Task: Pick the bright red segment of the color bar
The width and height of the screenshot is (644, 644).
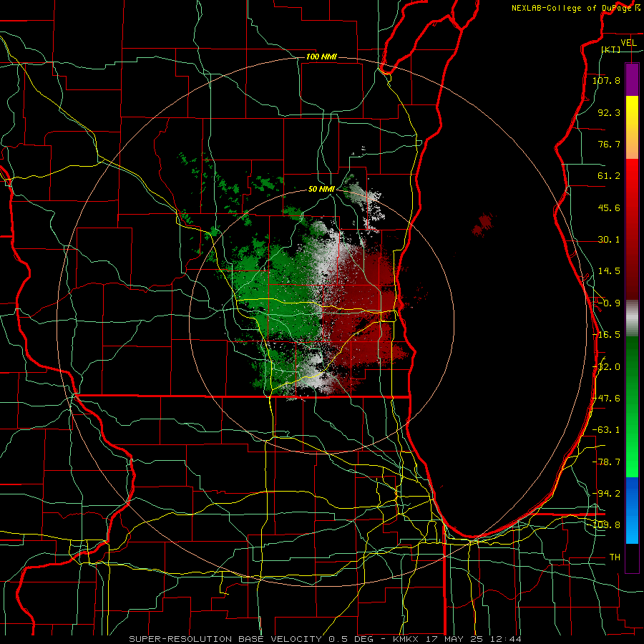Action: (632, 177)
